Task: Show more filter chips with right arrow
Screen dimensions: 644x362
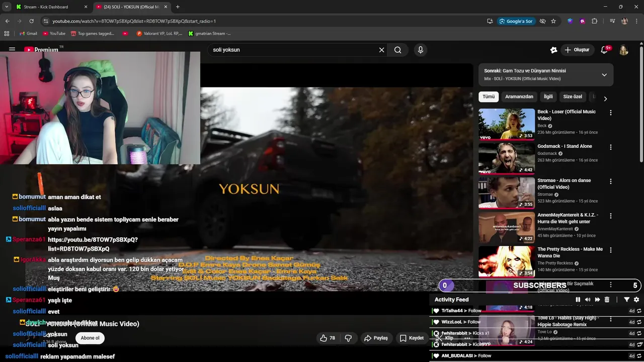Action: point(605,99)
